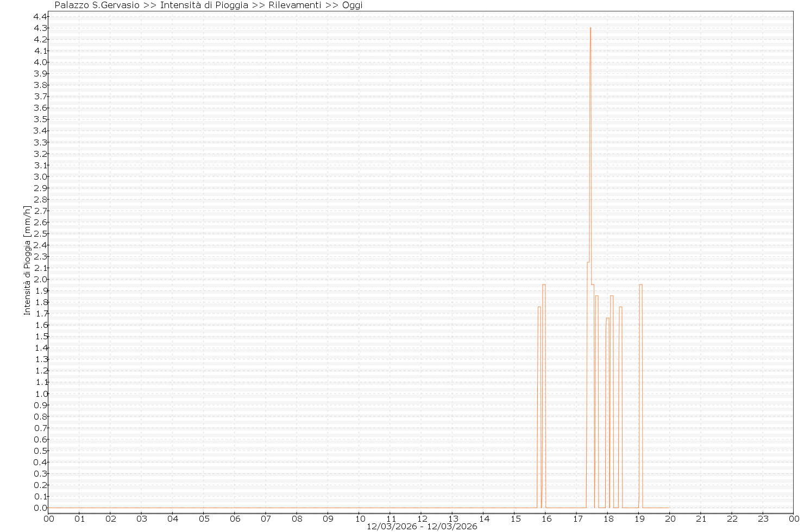Click the date range label 12/03/2026 - 12/03/2026

coord(422,527)
